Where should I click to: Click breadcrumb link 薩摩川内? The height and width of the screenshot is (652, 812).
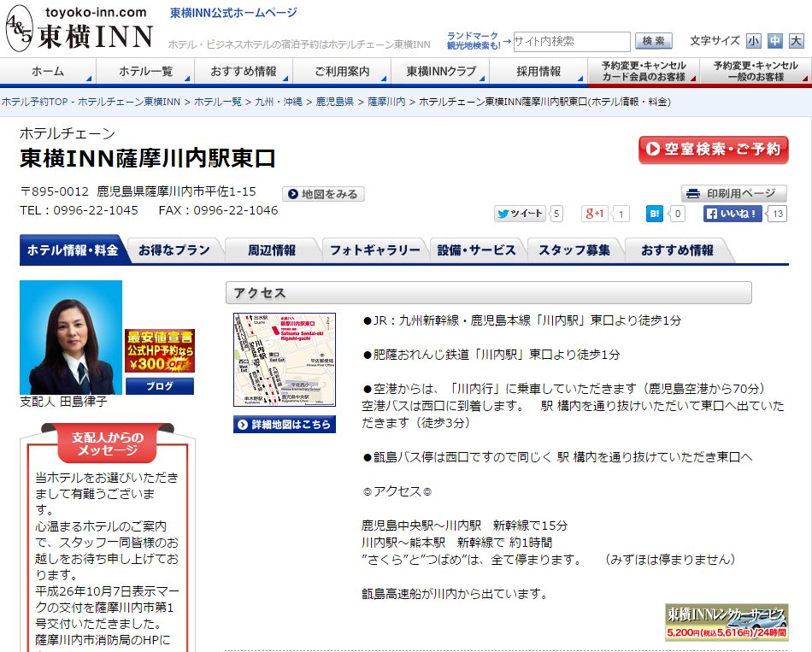(x=387, y=102)
